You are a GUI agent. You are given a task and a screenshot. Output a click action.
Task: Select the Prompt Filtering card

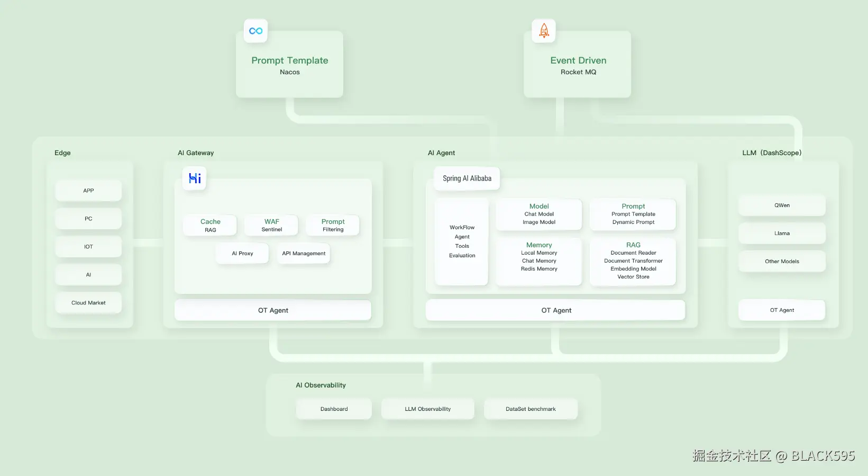click(x=333, y=226)
